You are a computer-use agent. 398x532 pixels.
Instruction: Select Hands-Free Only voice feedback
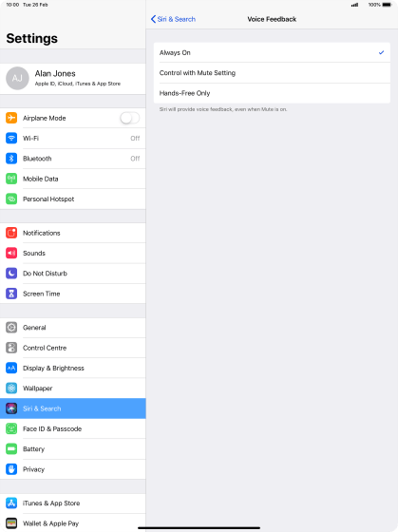[272, 93]
